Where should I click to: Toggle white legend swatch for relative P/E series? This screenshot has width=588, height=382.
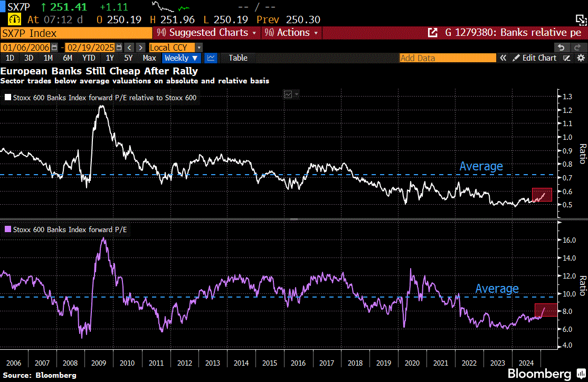(7, 98)
